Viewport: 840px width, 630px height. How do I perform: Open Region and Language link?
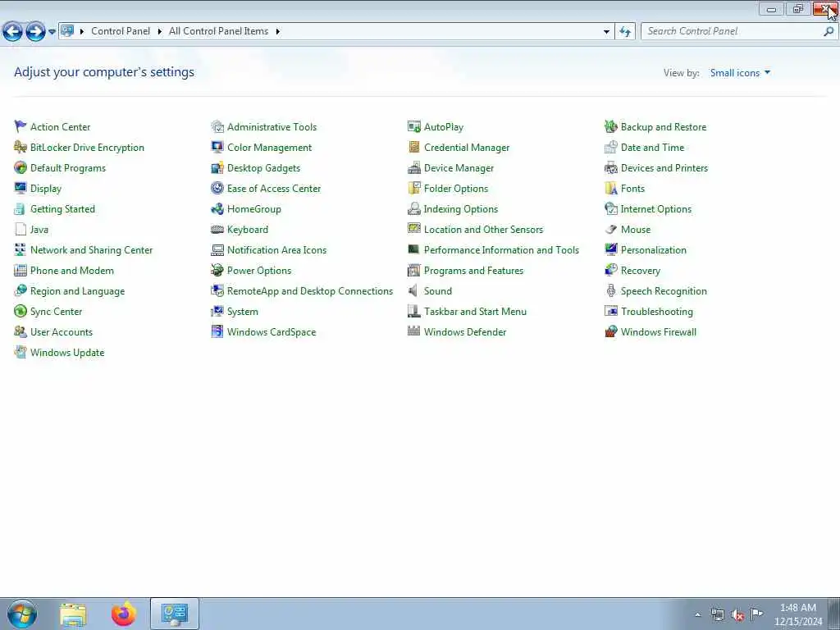(78, 291)
